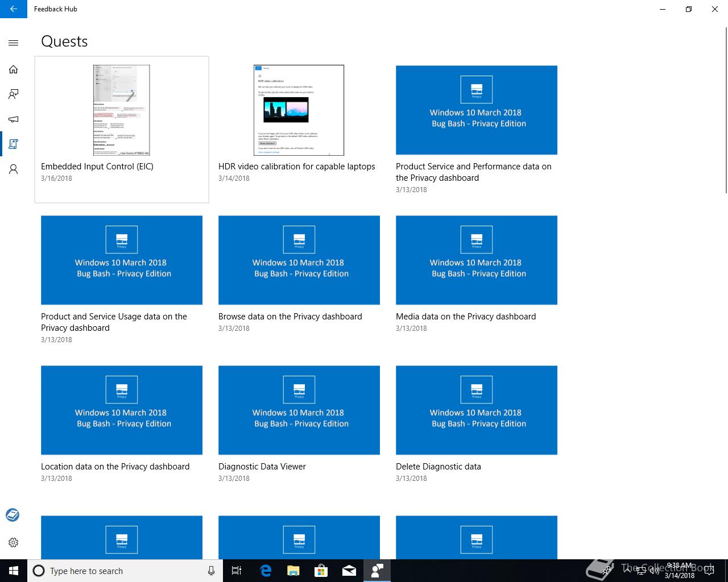Open Mail app from taskbar
The height and width of the screenshot is (582, 728).
point(349,571)
